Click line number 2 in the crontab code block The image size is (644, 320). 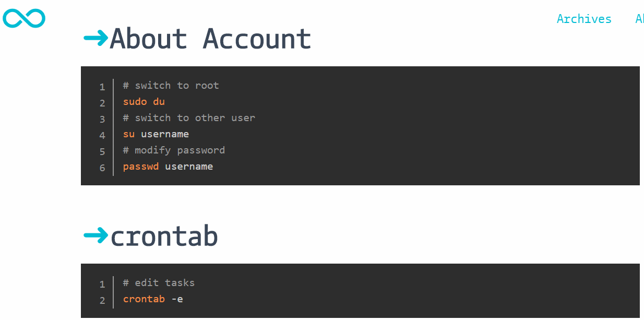click(102, 300)
